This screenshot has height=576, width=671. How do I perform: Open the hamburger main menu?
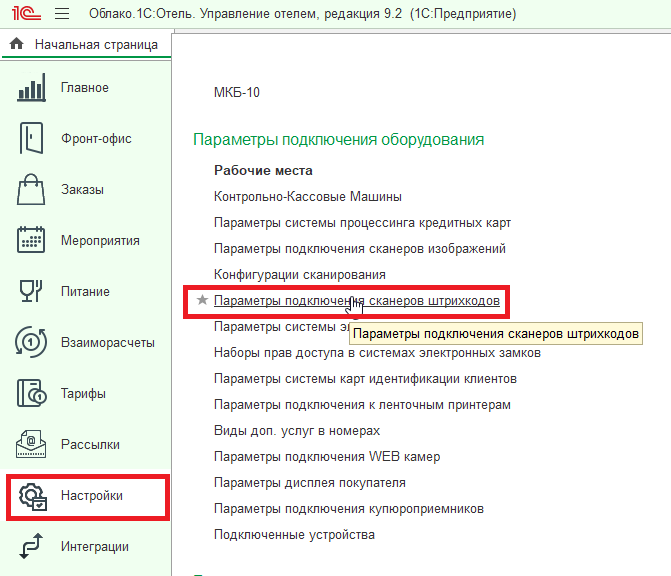[x=62, y=14]
